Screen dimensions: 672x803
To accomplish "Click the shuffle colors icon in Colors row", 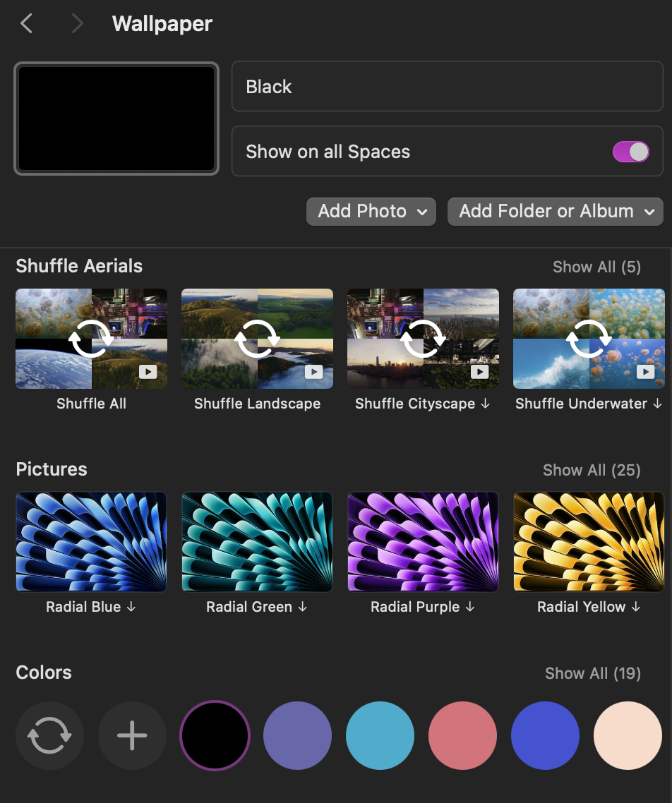I will point(49,735).
